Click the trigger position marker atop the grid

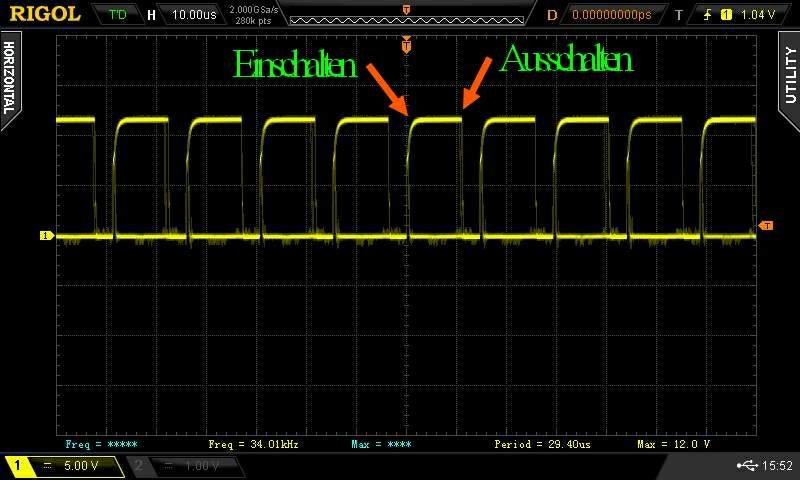tap(406, 45)
